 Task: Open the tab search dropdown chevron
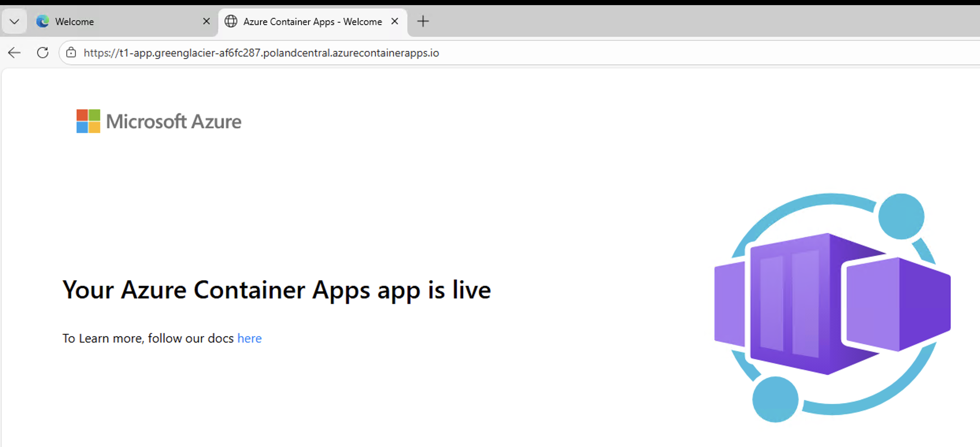(x=14, y=21)
